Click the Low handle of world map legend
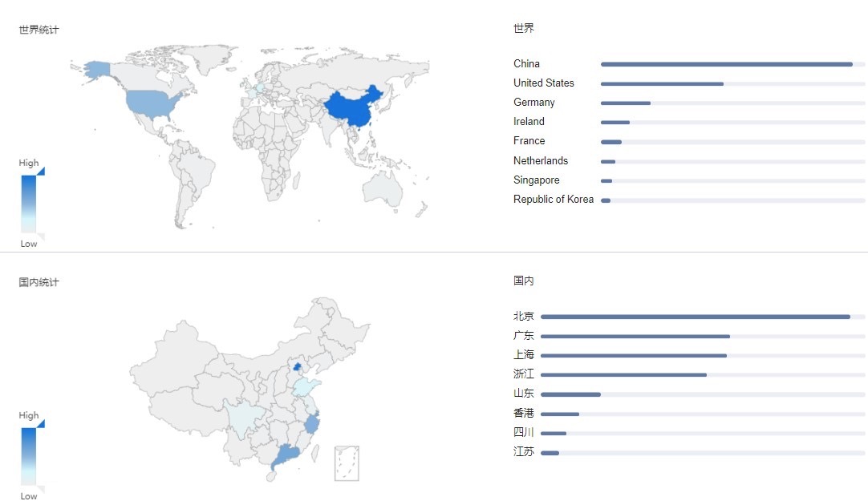868x501 pixels. pyautogui.click(x=40, y=236)
